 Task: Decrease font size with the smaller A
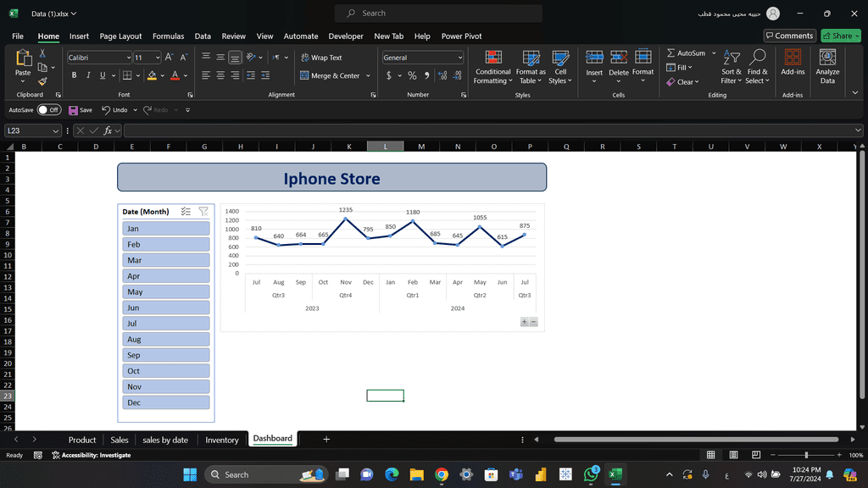tap(184, 57)
